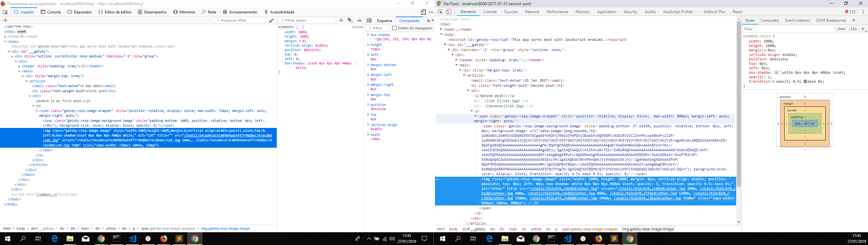Expand computed height property

[x=368, y=45]
